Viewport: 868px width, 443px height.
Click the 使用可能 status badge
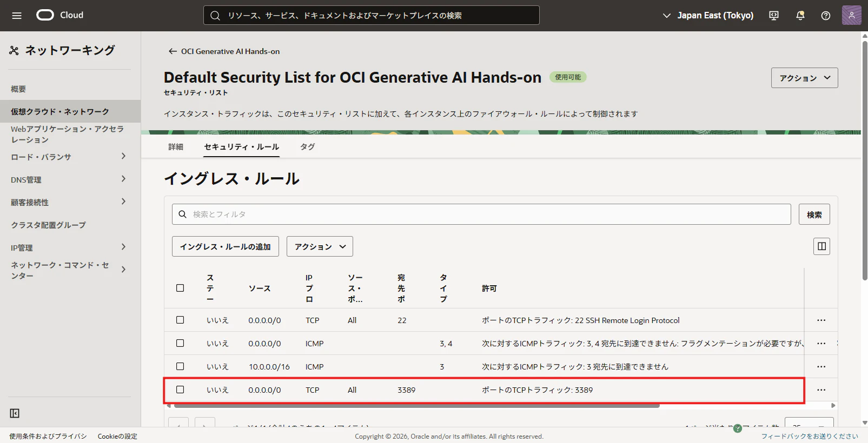tap(568, 77)
